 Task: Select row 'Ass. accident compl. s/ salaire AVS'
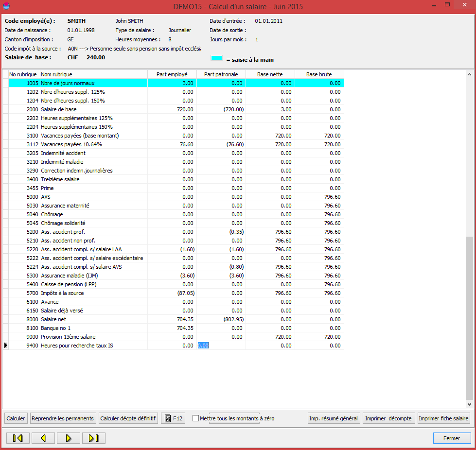(x=176, y=267)
